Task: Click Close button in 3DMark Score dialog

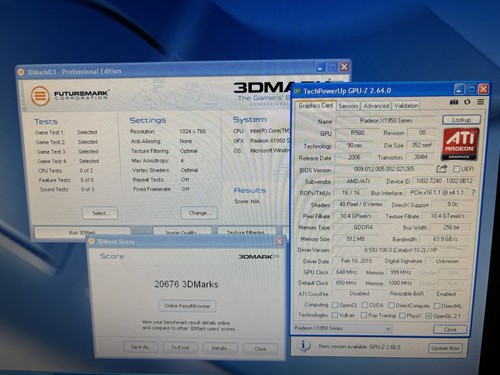Action: [x=260, y=349]
